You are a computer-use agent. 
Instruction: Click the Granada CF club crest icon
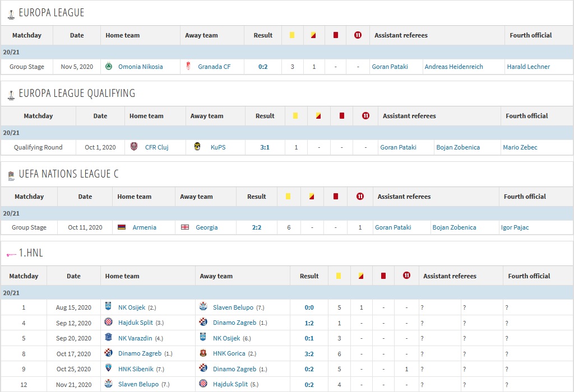tap(188, 66)
